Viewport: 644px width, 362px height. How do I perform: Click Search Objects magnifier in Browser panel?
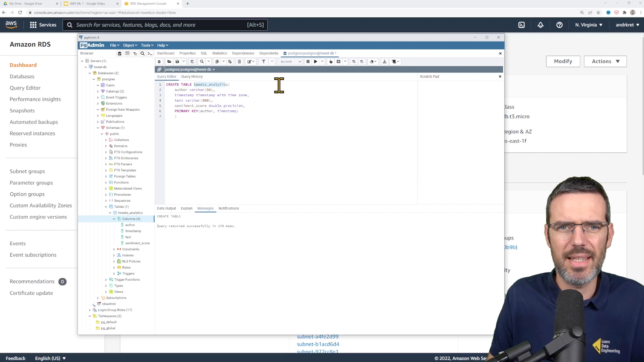click(142, 53)
